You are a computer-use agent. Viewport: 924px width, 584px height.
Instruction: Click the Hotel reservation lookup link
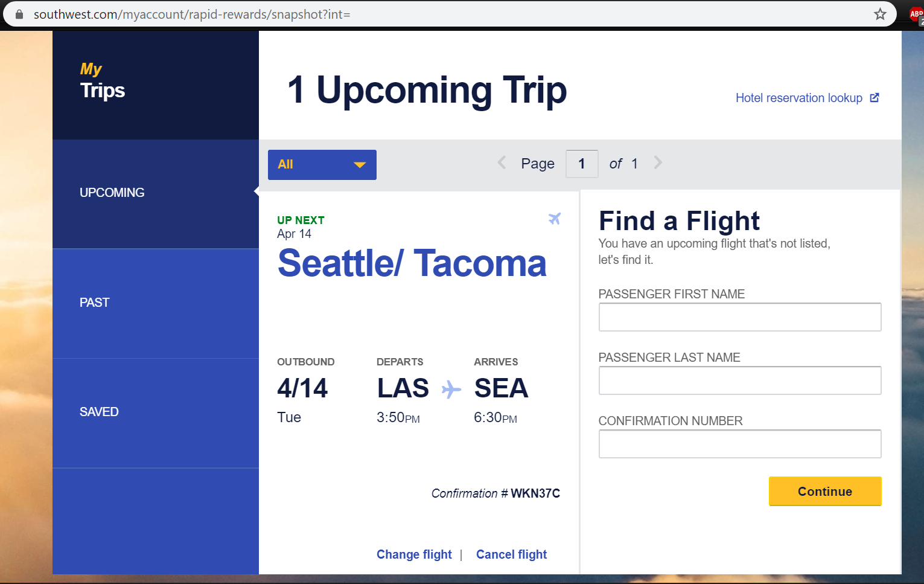(x=798, y=98)
